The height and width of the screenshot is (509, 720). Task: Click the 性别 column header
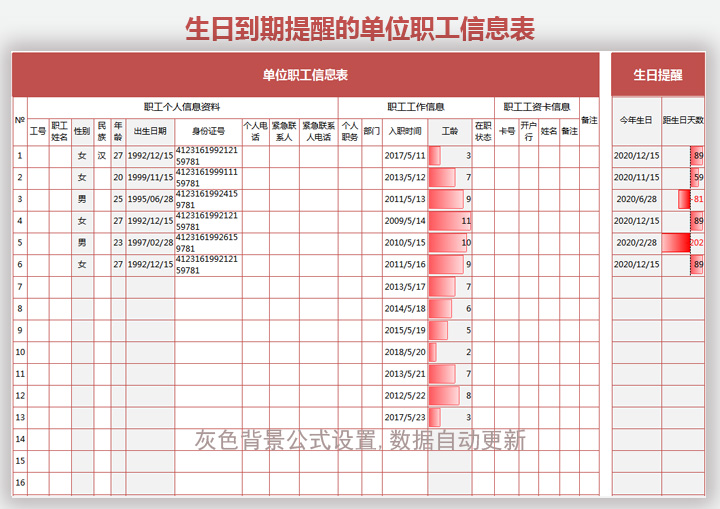(82, 131)
